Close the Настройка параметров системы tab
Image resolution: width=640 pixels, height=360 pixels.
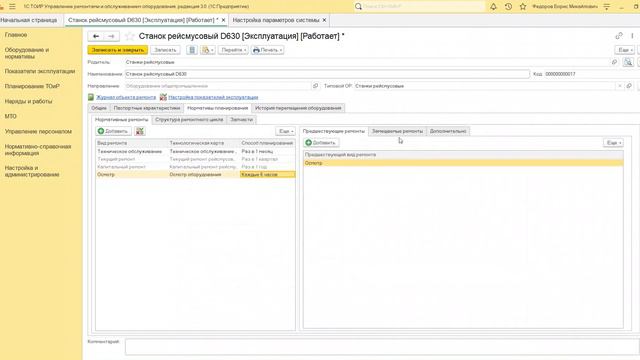(324, 20)
